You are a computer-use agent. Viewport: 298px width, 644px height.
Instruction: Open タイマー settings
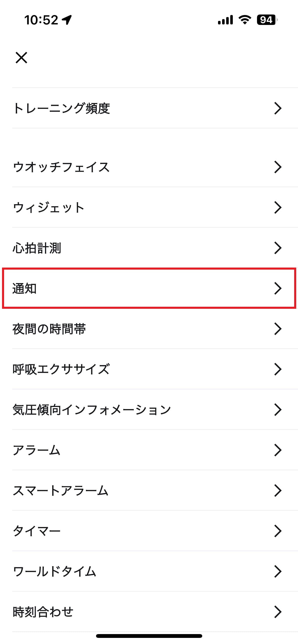149,531
